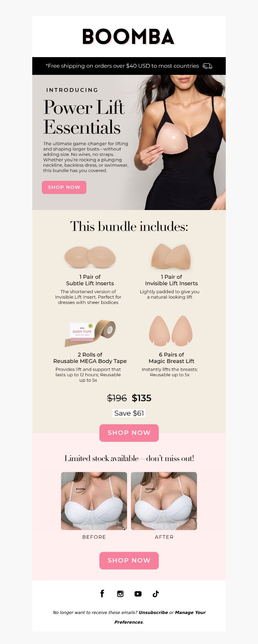Viewport: 258px width, 644px height.
Task: Open the YouTube social icon
Action: [138, 594]
